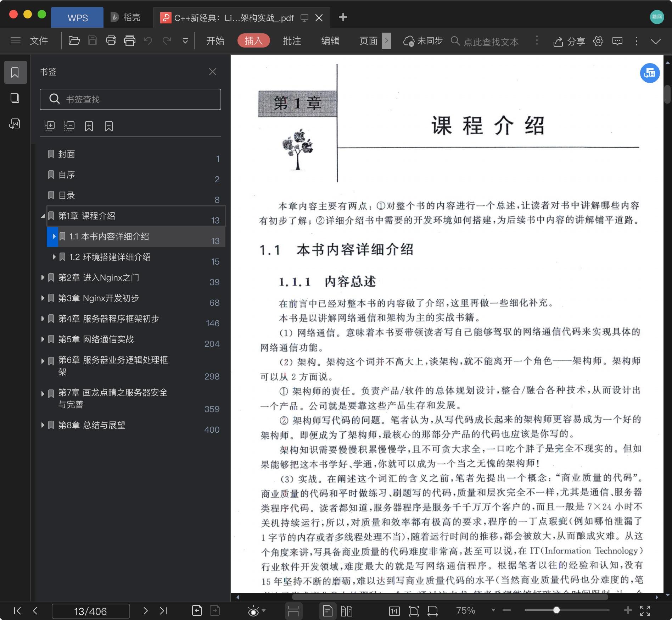
Task: Select single page view mode
Action: [x=328, y=610]
